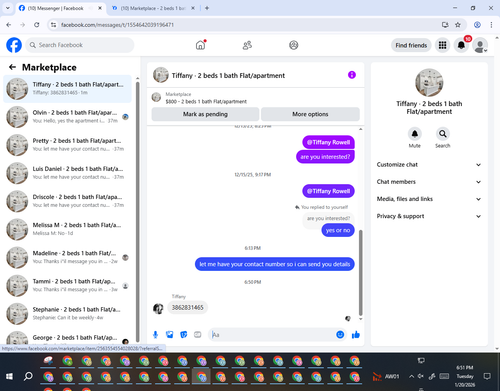Open Pretty conversation in list
This screenshot has height=391, width=500.
coord(67,145)
